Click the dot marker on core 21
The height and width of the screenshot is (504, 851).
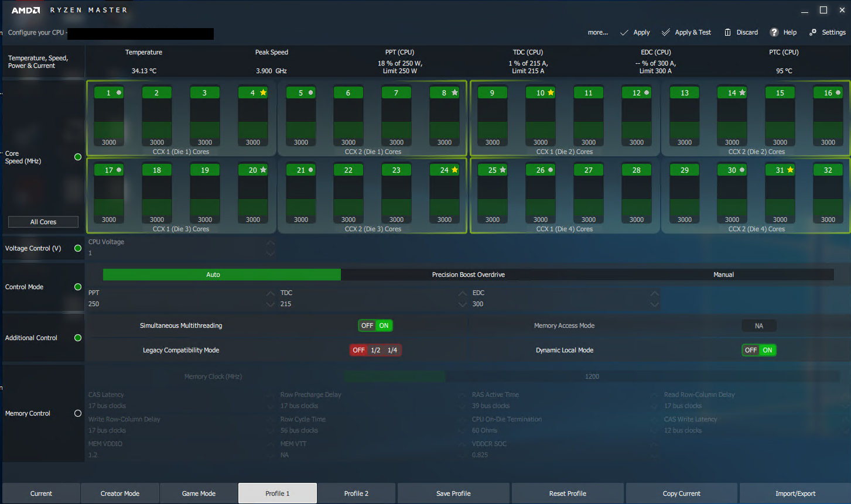310,170
